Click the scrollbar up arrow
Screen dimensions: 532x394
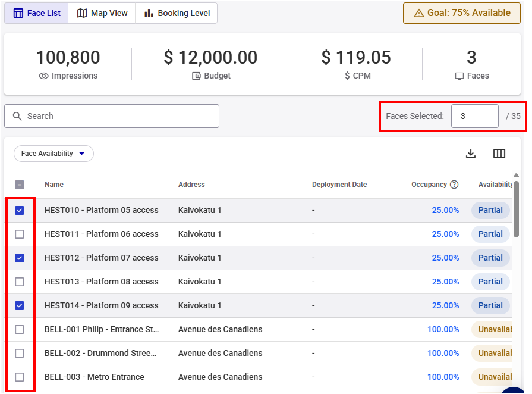tap(516, 176)
